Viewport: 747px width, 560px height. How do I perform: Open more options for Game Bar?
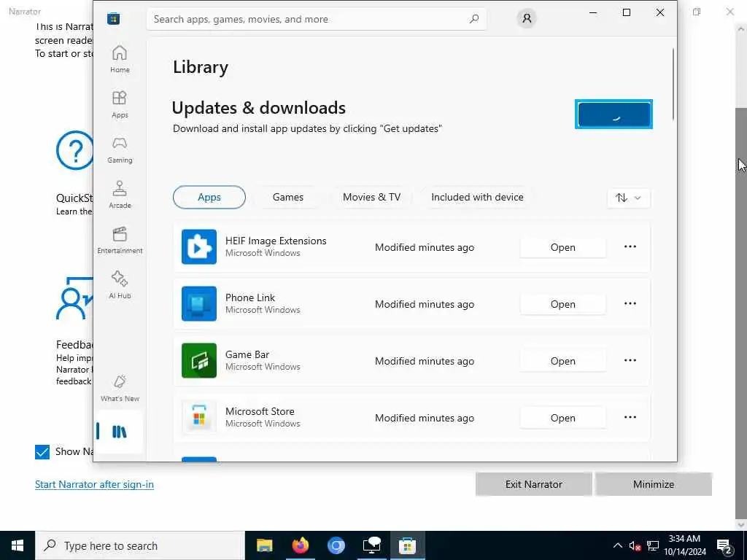click(x=630, y=360)
